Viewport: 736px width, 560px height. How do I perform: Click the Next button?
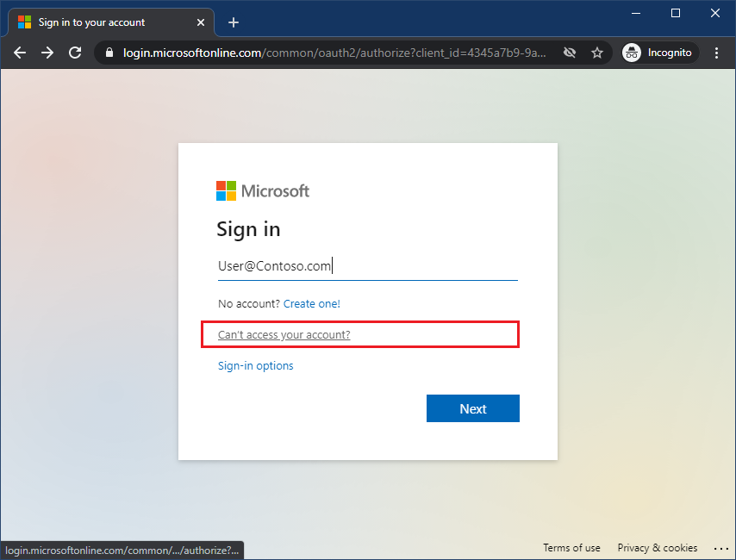pyautogui.click(x=472, y=408)
